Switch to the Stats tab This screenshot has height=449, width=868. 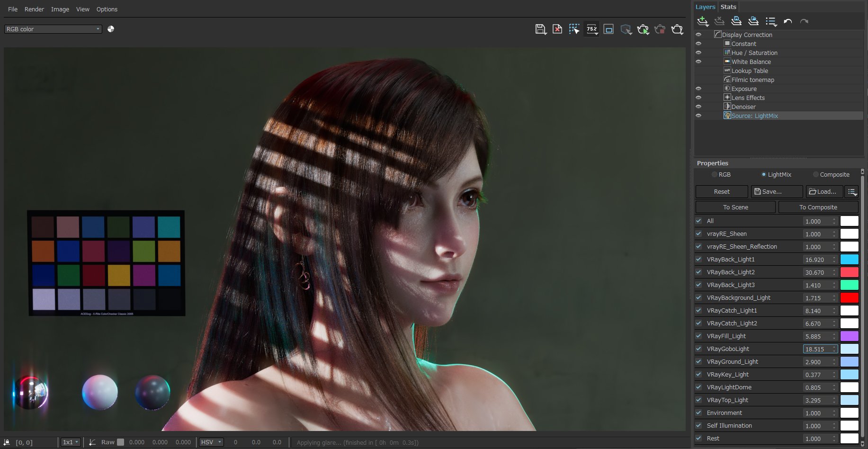728,7
